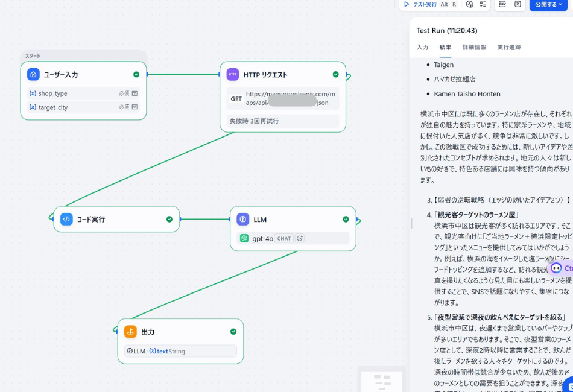Click the GPT icon beside gpt-4o

[x=243, y=238]
